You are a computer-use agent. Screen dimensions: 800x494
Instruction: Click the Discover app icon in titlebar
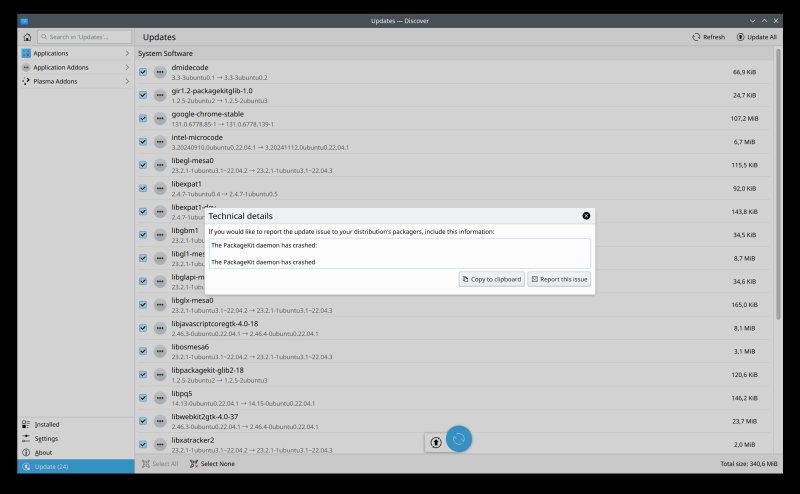pyautogui.click(x=24, y=21)
